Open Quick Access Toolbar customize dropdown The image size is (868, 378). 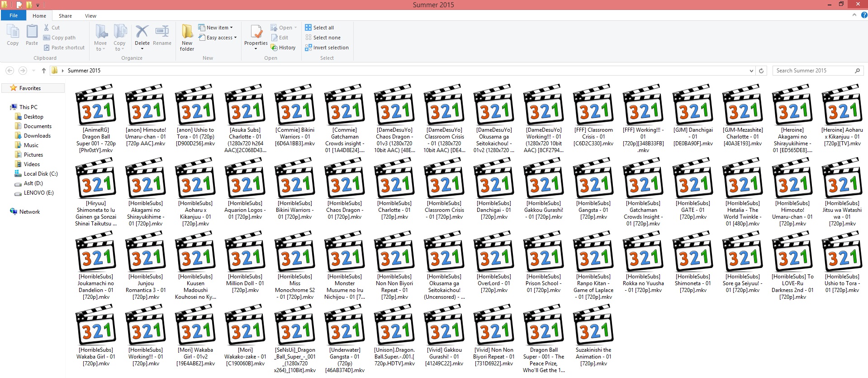(x=38, y=5)
